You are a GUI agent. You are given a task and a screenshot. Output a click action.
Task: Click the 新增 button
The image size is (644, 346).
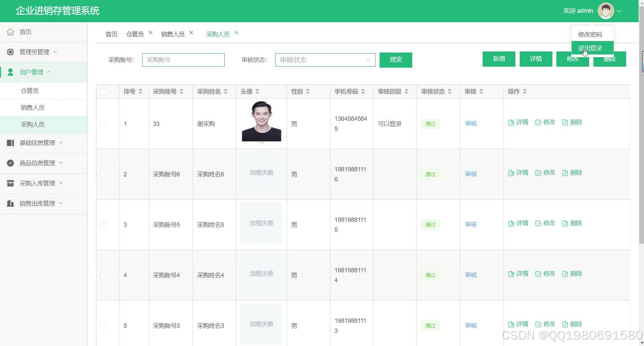coord(498,59)
